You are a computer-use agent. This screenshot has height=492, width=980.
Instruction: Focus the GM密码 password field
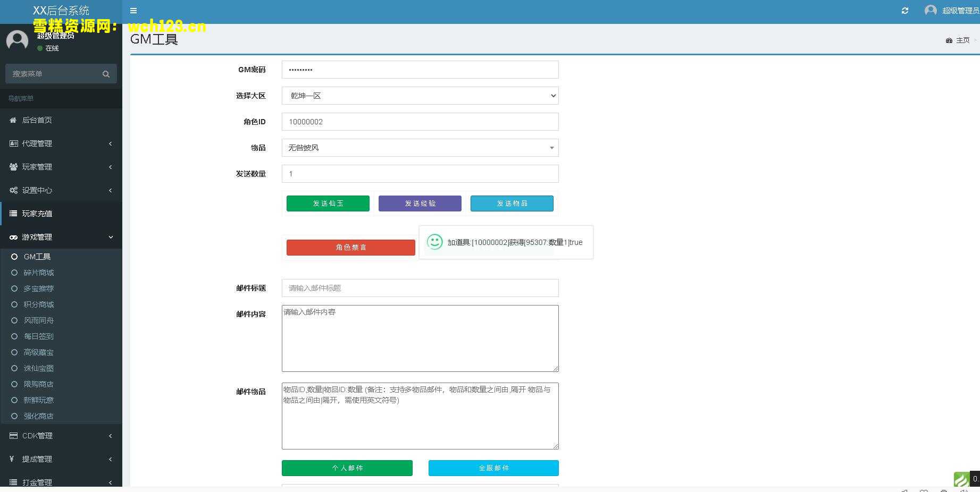(420, 70)
